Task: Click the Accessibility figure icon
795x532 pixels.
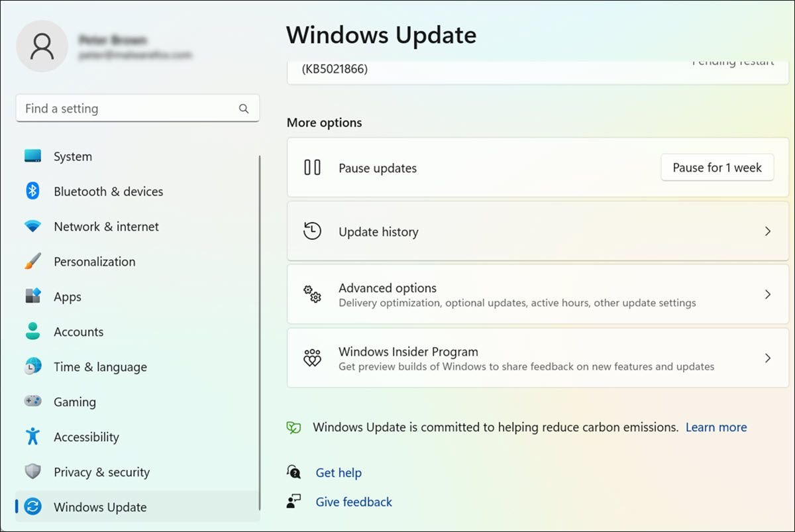Action: (x=32, y=437)
